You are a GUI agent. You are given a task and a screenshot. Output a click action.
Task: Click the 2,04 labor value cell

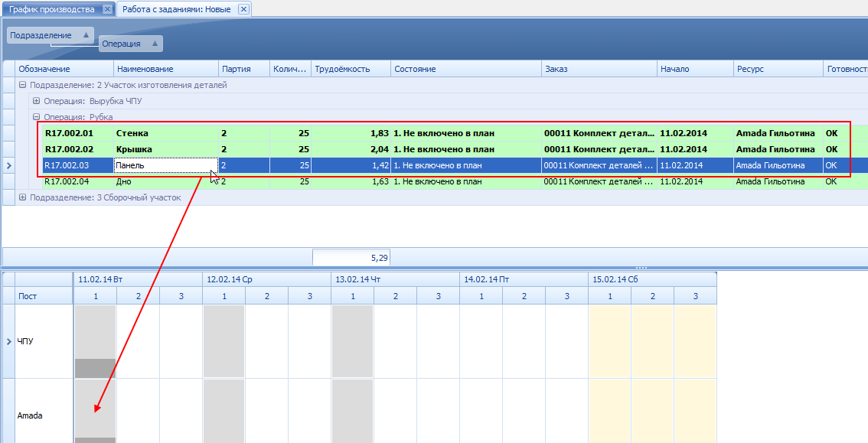pos(351,149)
